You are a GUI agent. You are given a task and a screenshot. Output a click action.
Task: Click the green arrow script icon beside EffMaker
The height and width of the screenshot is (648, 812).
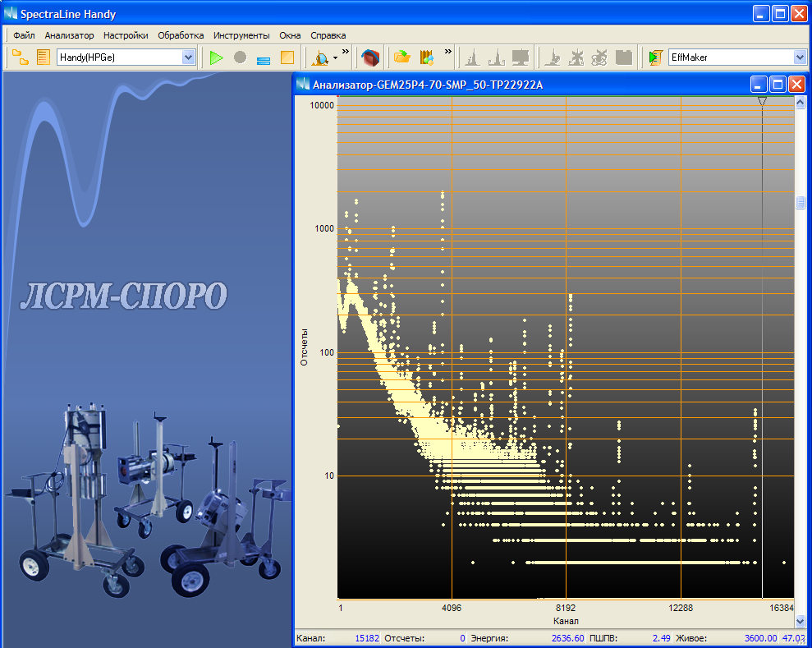(654, 57)
